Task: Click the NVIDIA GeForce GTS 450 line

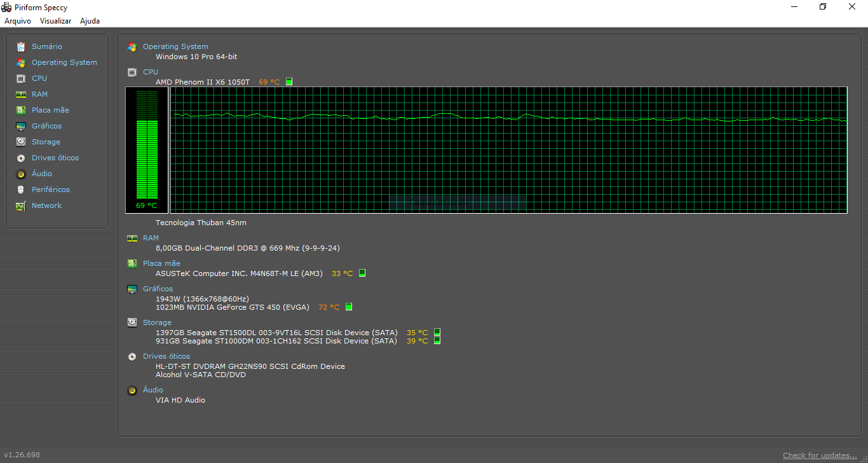Action: [233, 307]
